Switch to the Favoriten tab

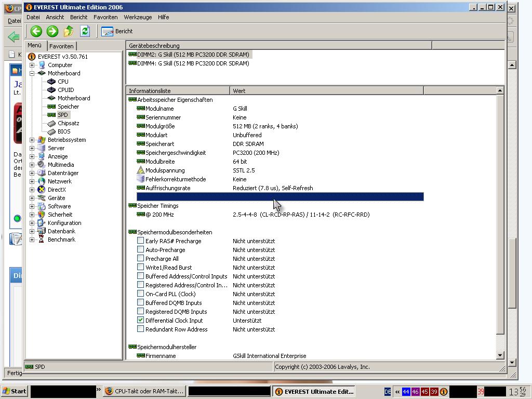pos(61,46)
